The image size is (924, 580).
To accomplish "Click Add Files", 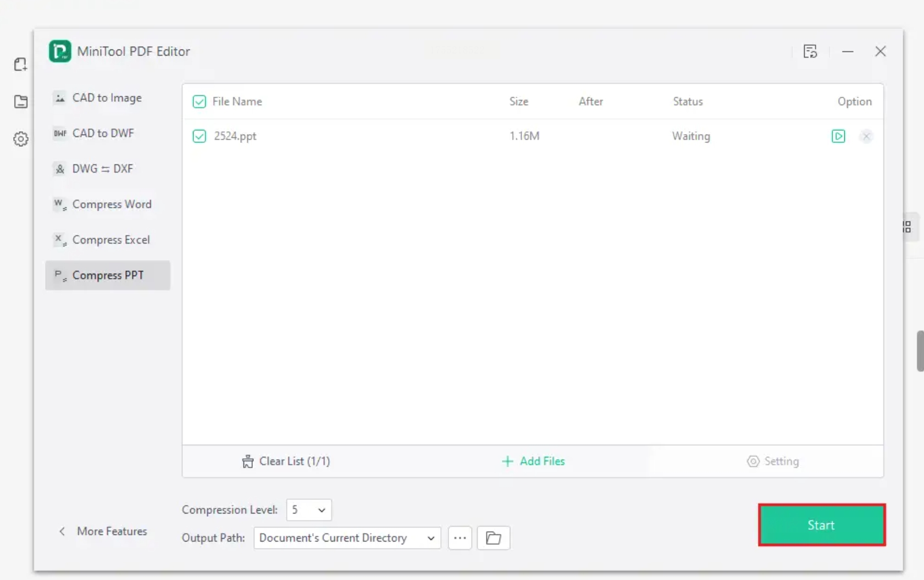I will click(533, 461).
